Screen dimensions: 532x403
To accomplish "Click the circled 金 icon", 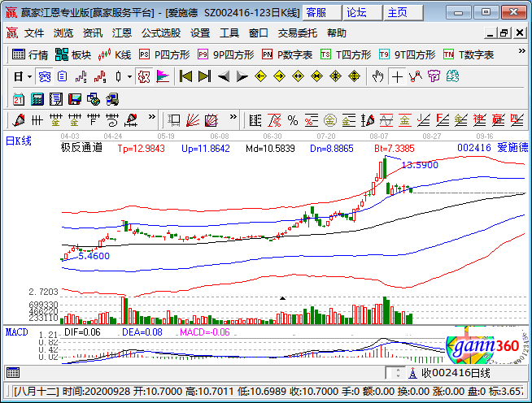I will 329,120.
